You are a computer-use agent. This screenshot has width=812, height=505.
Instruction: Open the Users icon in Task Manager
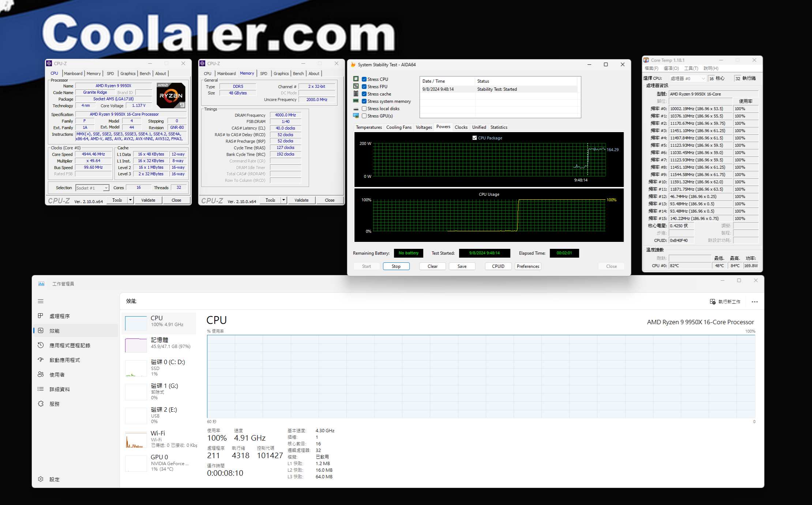[x=41, y=374]
